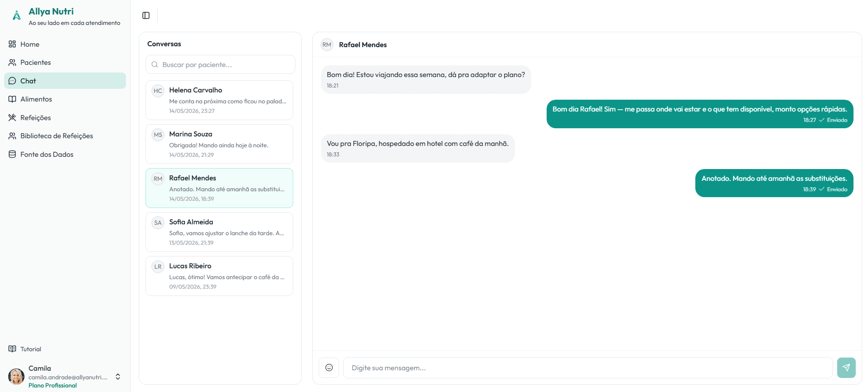Image resolution: width=868 pixels, height=392 pixels.
Task: Expand the Camila account menu chevron
Action: pos(118,377)
